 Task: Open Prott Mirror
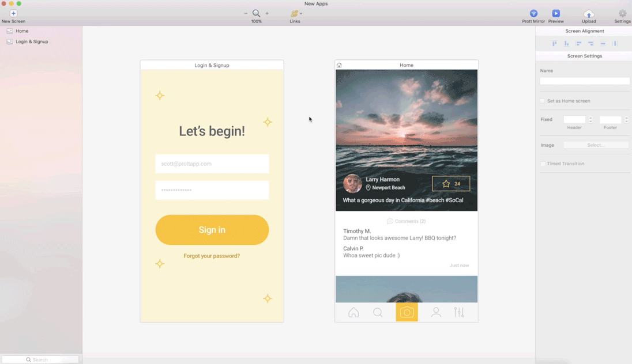click(533, 13)
